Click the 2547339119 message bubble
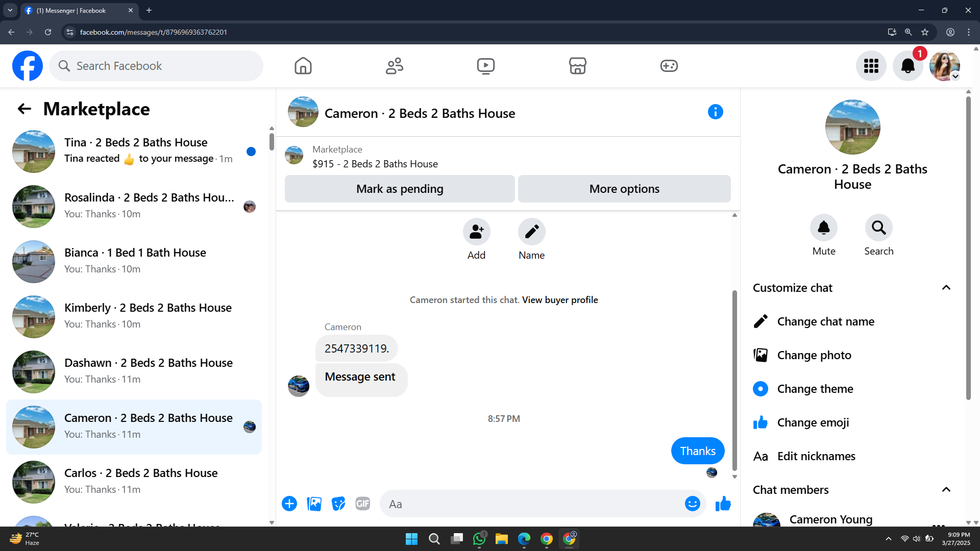 (357, 348)
